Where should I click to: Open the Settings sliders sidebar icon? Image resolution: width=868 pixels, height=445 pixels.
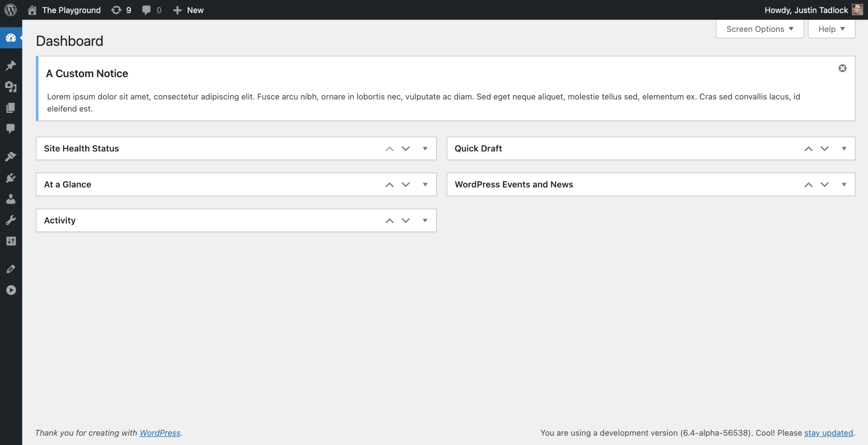point(11,241)
